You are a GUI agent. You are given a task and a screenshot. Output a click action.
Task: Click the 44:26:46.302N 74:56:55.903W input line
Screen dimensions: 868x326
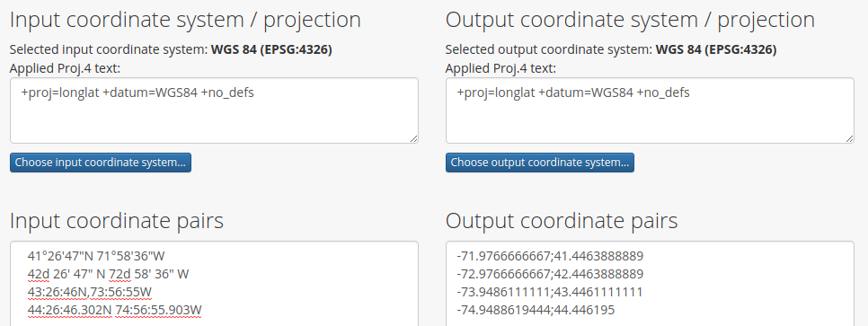coord(115,310)
